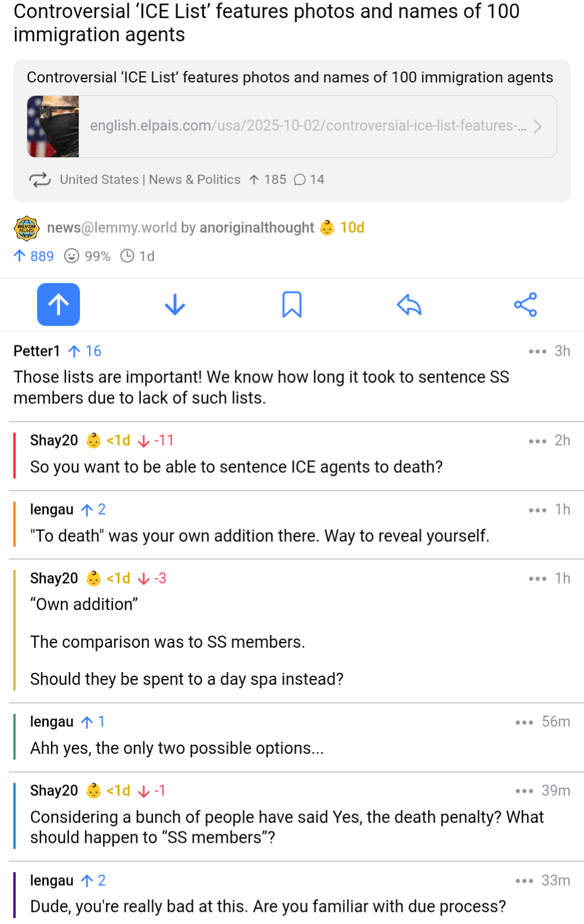584x924 pixels.
Task: Expand link with chevron arrow at right
Action: (x=538, y=127)
